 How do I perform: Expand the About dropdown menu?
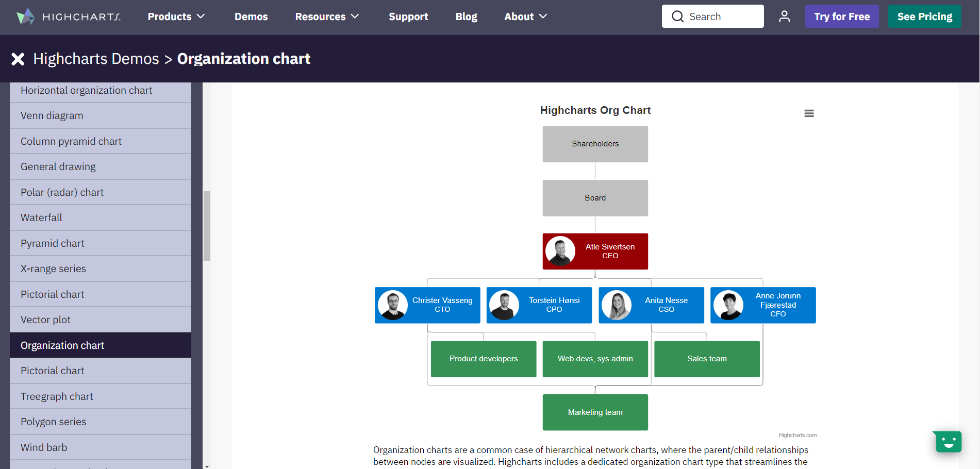click(525, 16)
